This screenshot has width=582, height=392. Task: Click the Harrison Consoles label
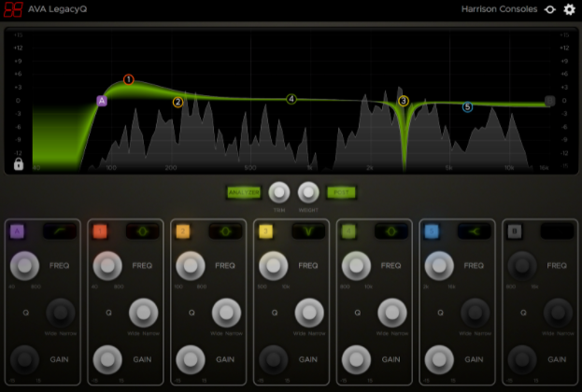[x=499, y=9]
